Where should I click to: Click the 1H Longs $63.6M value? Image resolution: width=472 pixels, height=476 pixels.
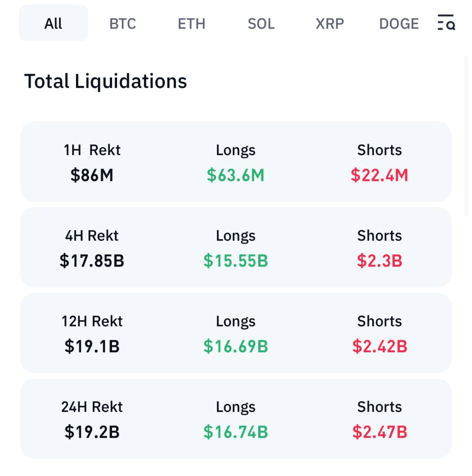coord(236,175)
